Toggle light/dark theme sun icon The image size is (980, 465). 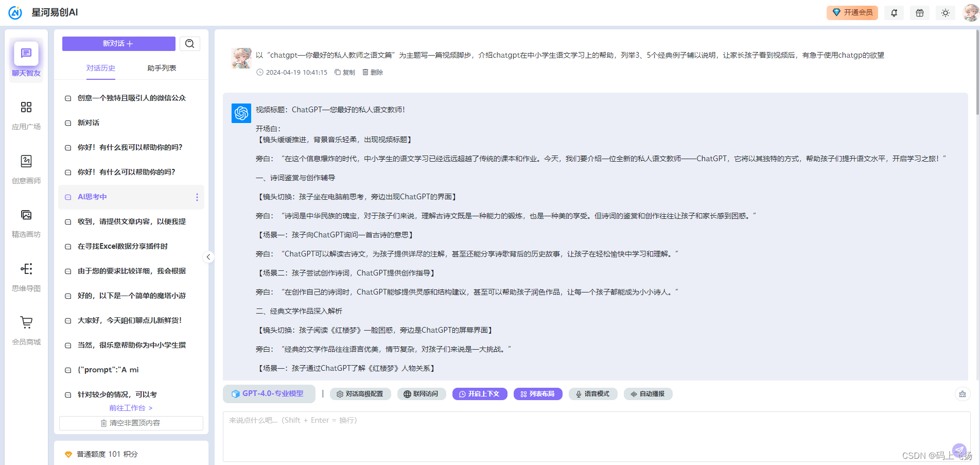point(946,13)
